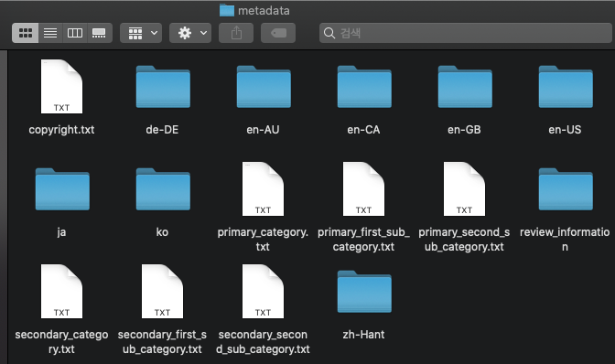The image size is (615, 364).
Task: Click the review_information name label
Action: pos(565,240)
